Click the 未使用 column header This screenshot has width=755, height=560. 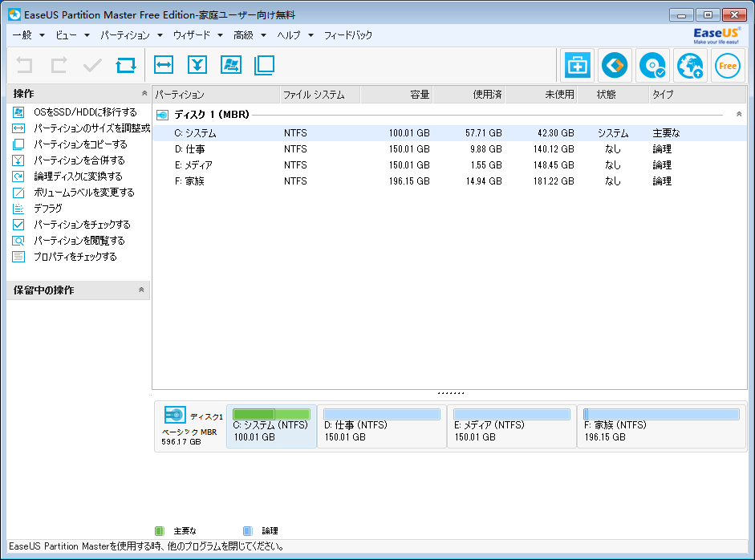[542, 95]
